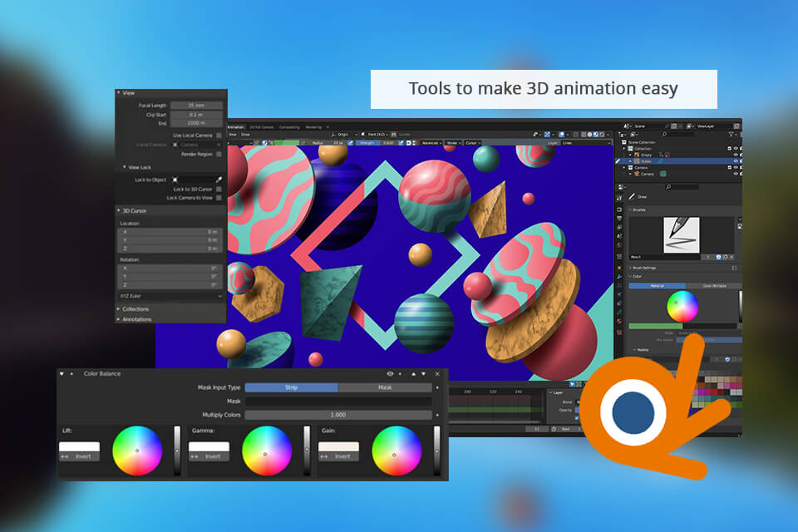Switch to the Rendering workspace tab
Image resolution: width=798 pixels, height=532 pixels.
pyautogui.click(x=313, y=127)
